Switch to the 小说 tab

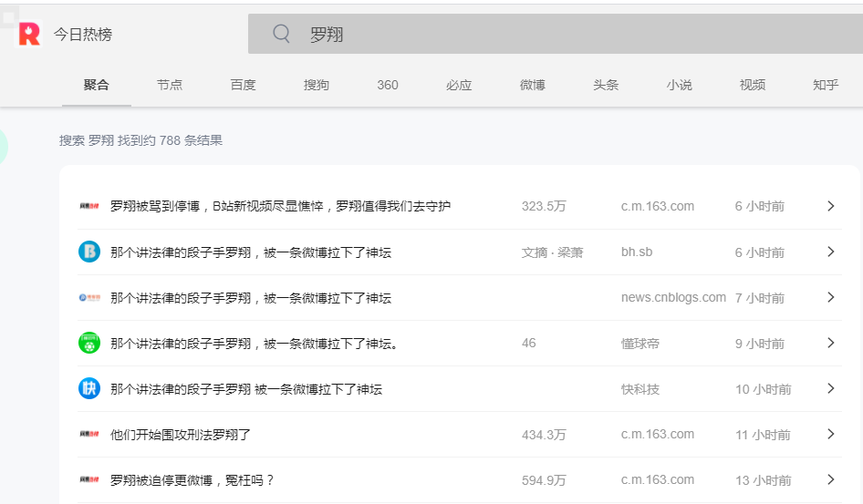679,85
